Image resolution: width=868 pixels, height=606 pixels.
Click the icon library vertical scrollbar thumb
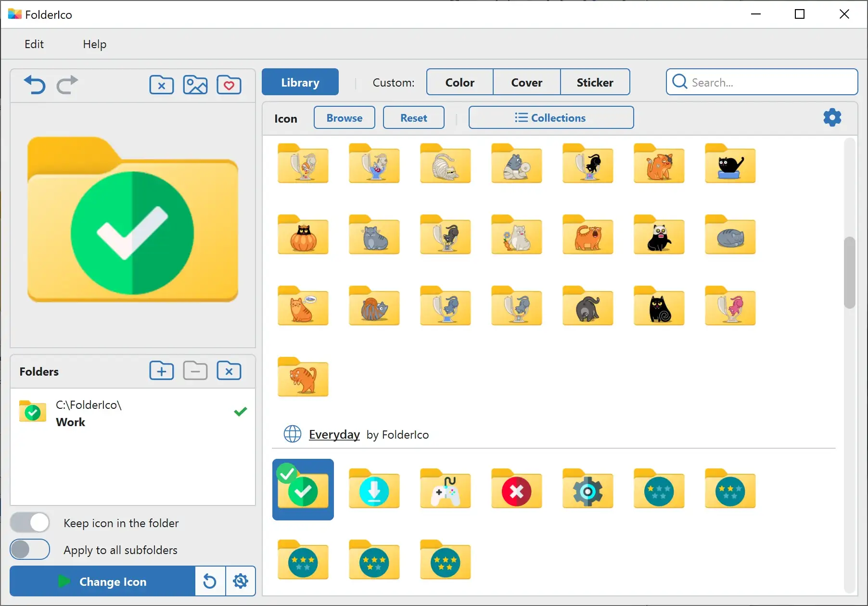[x=850, y=273]
